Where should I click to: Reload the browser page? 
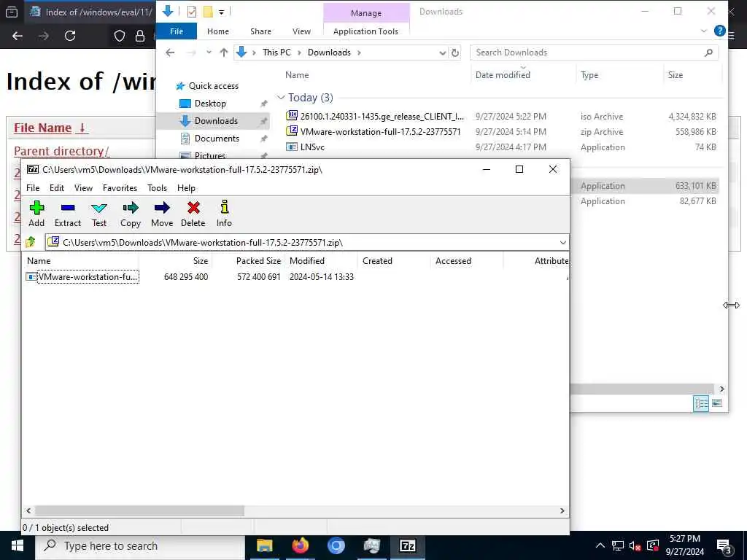coord(70,36)
